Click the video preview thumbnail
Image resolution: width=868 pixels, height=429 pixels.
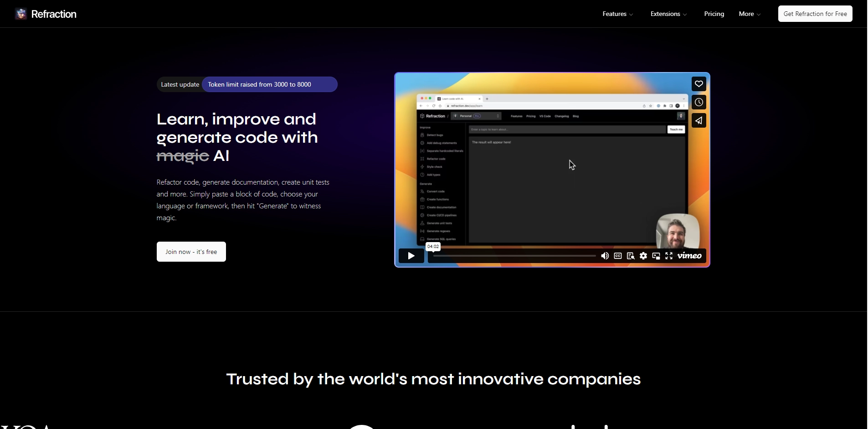pyautogui.click(x=552, y=170)
